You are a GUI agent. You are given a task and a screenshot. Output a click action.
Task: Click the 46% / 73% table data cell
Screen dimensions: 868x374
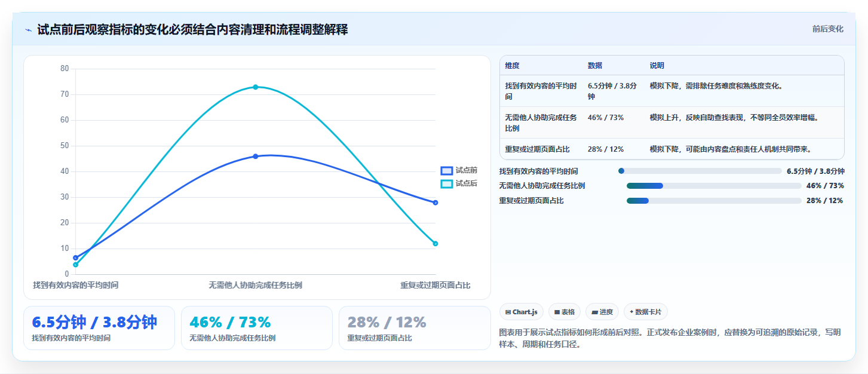[x=614, y=122]
